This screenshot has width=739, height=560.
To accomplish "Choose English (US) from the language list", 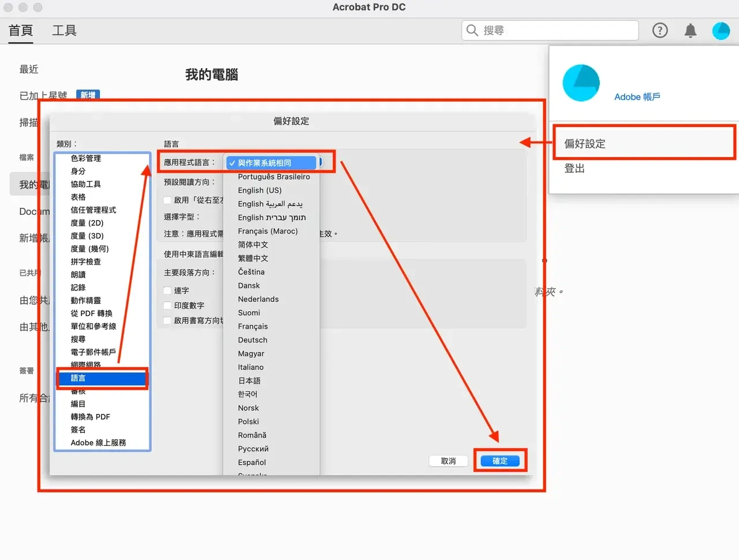I will 260,190.
